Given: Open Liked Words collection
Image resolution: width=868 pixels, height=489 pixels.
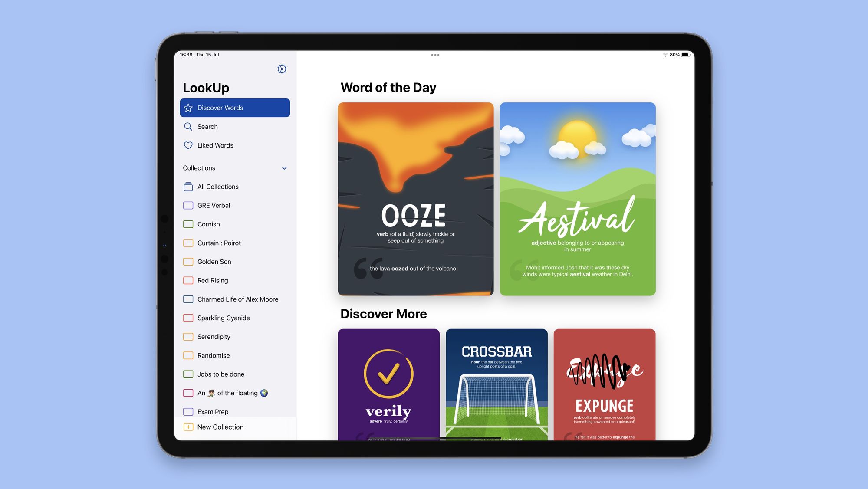Looking at the screenshot, I should pyautogui.click(x=215, y=145).
